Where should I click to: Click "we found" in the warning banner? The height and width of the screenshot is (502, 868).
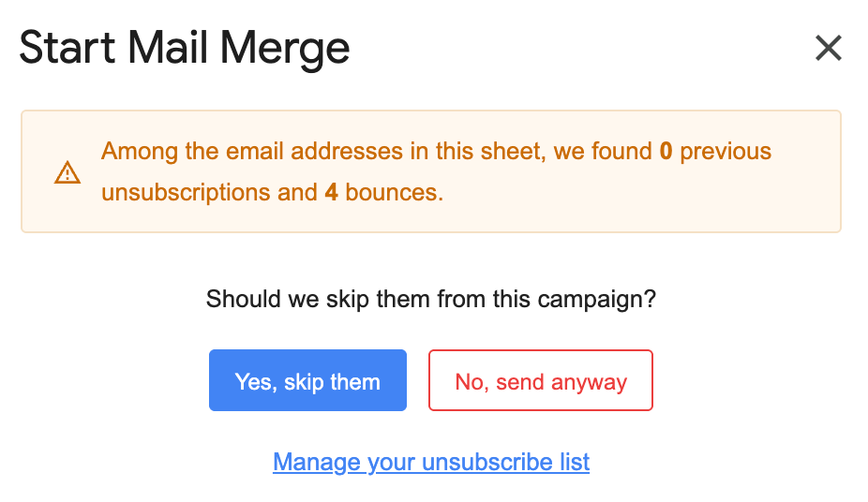pos(602,151)
